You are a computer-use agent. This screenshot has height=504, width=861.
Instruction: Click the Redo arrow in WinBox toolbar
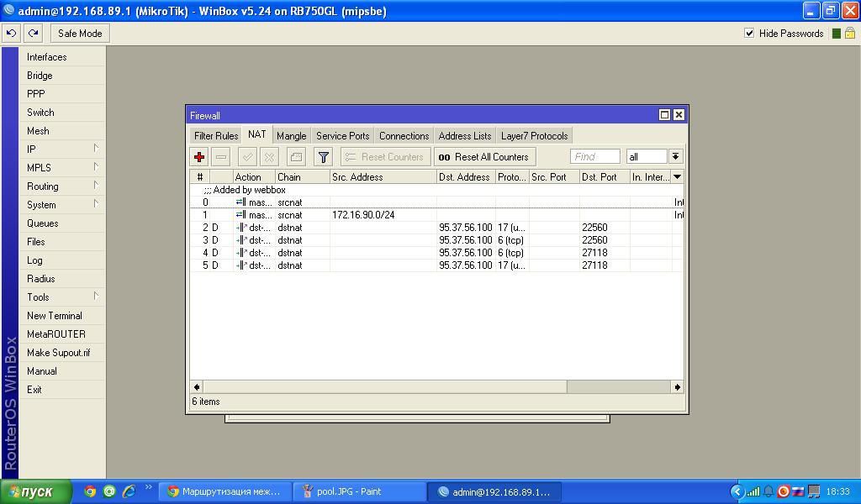tap(33, 34)
